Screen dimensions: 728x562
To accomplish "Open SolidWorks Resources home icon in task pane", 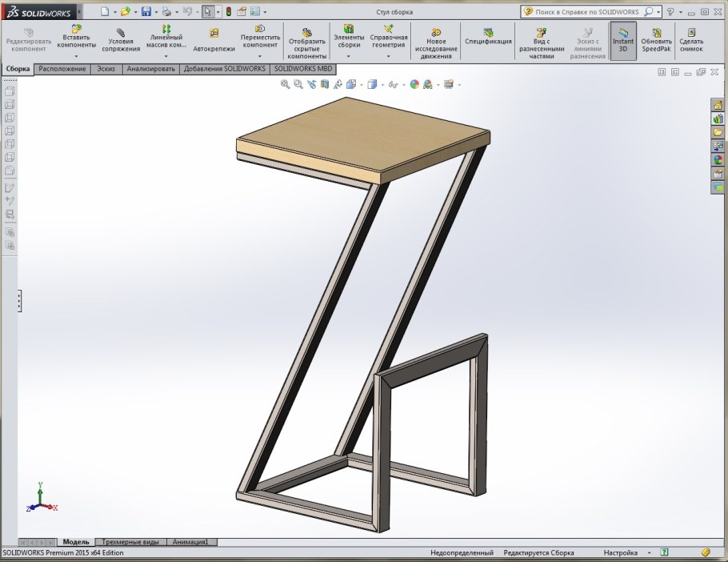I will (x=718, y=105).
